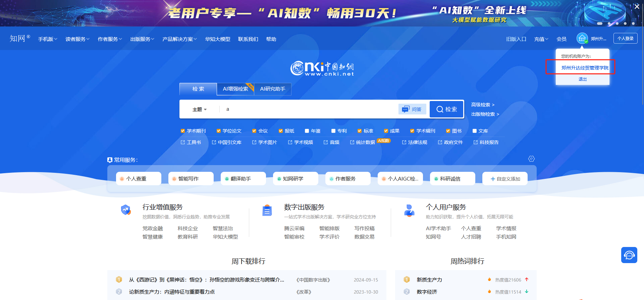Screen dimensions: 644x300
Task: Switch to the AI增强检索 tab
Action: (235, 89)
